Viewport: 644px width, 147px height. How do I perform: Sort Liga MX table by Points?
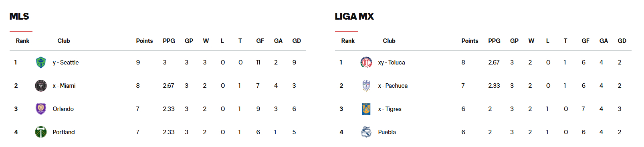[x=470, y=41]
